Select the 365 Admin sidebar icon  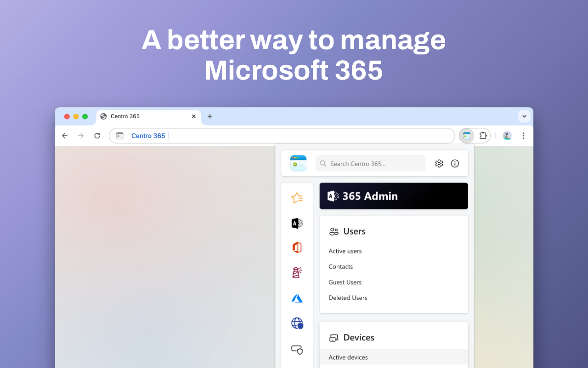point(297,223)
